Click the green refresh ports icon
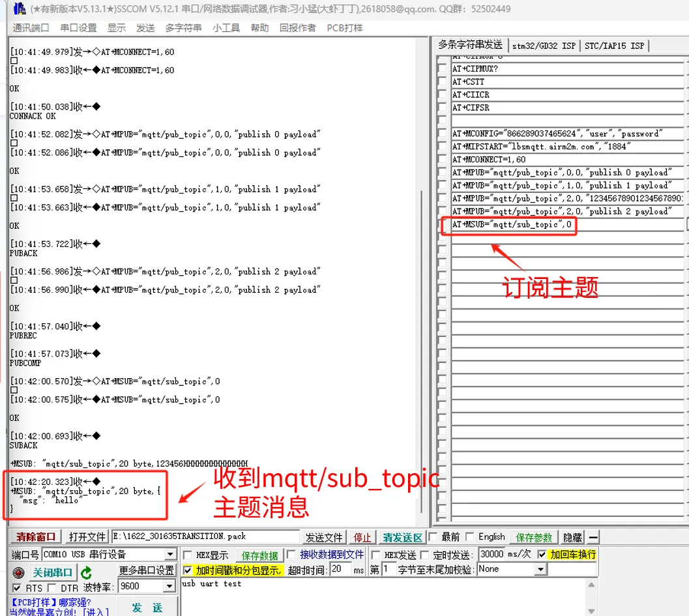Image resolution: width=689 pixels, height=616 pixels. click(86, 572)
